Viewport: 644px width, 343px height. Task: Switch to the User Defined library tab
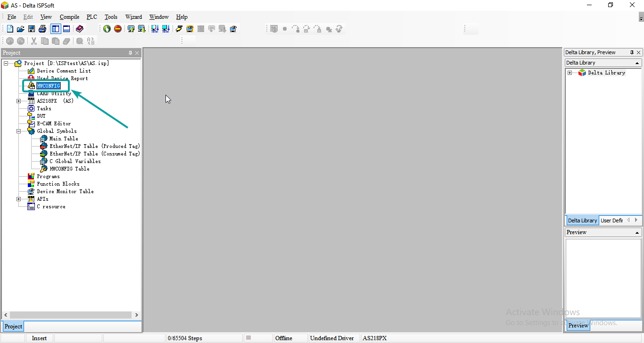(x=611, y=220)
